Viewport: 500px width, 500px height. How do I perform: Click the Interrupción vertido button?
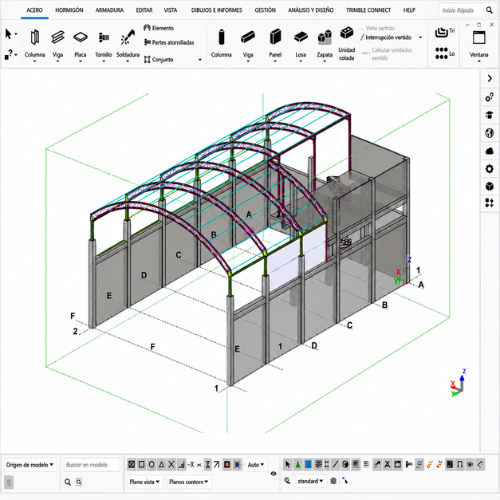pos(388,37)
